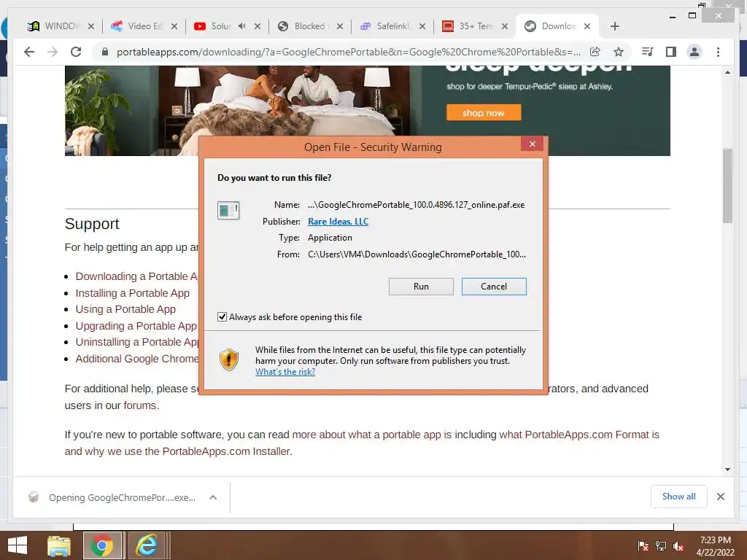Open the media control icon in toolbar
The height and width of the screenshot is (560, 747).
[x=648, y=52]
